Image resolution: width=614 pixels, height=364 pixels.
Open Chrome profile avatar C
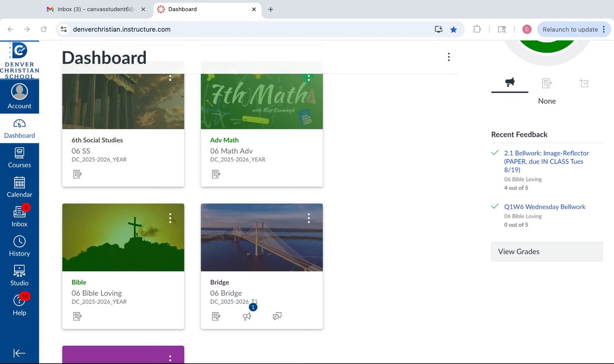coord(527,29)
